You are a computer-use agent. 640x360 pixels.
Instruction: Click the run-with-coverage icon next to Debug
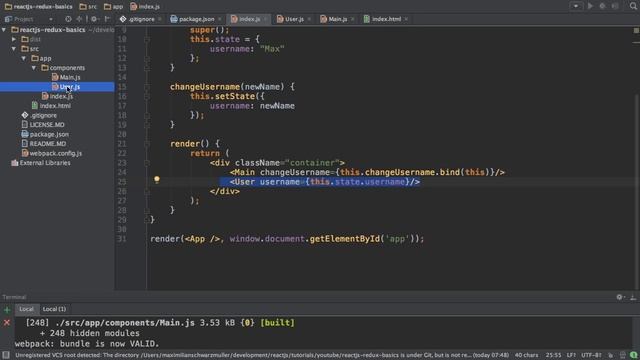coord(615,6)
